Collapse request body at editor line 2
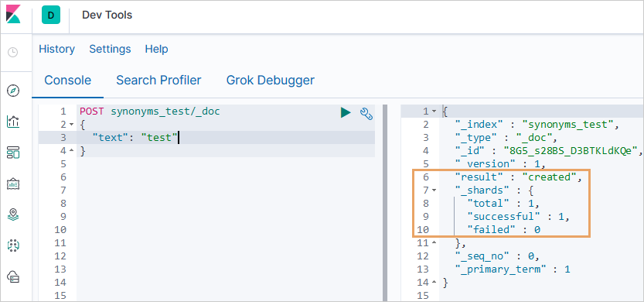This screenshot has height=302, width=644. coord(71,124)
